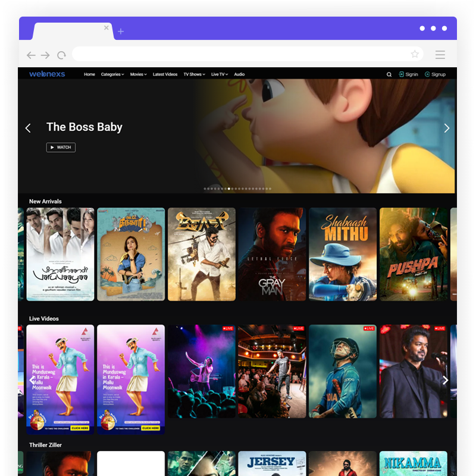Expand the Live TV dropdown

point(220,74)
